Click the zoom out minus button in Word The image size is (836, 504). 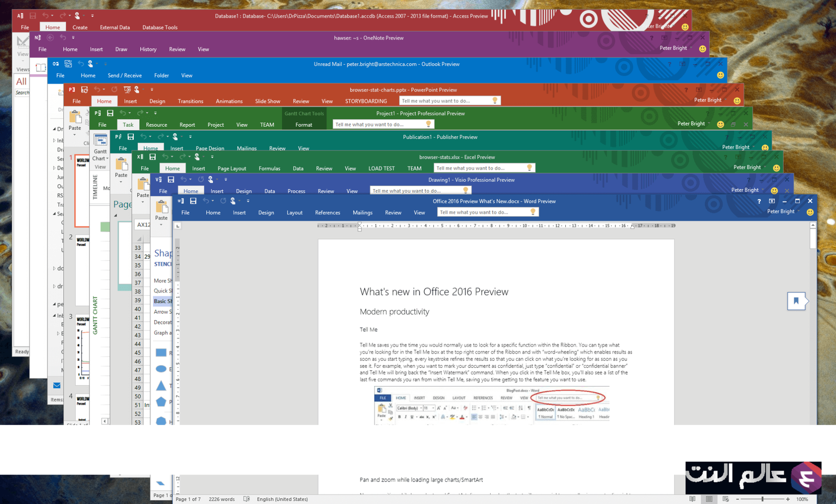click(x=738, y=499)
